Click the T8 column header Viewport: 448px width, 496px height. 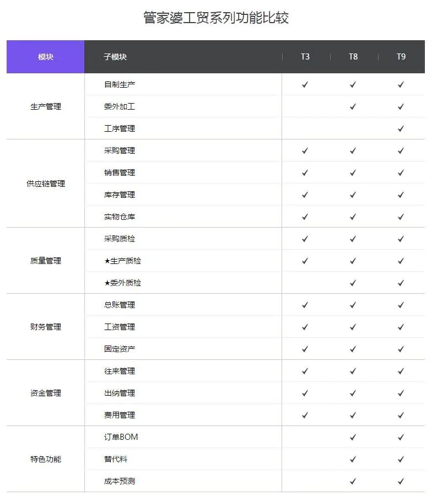click(x=353, y=57)
